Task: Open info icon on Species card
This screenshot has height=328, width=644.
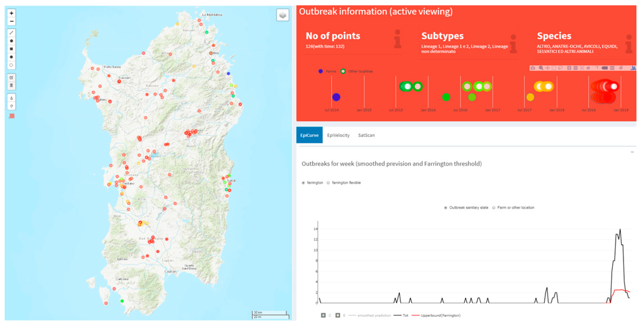Action: (629, 44)
